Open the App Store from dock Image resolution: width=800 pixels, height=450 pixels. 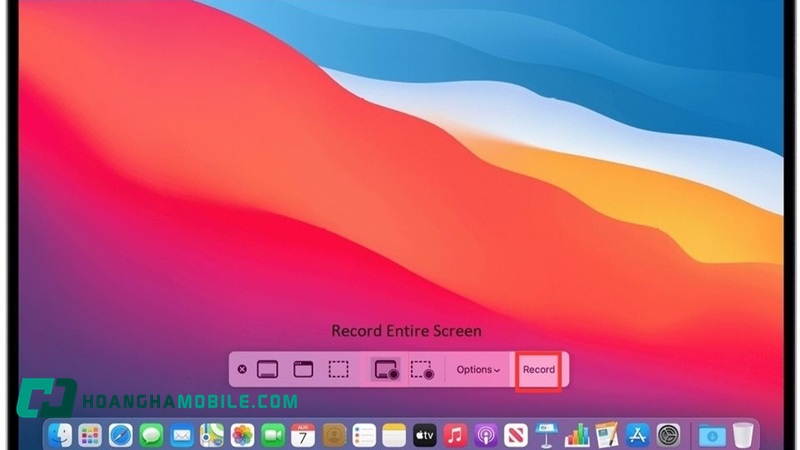point(637,435)
